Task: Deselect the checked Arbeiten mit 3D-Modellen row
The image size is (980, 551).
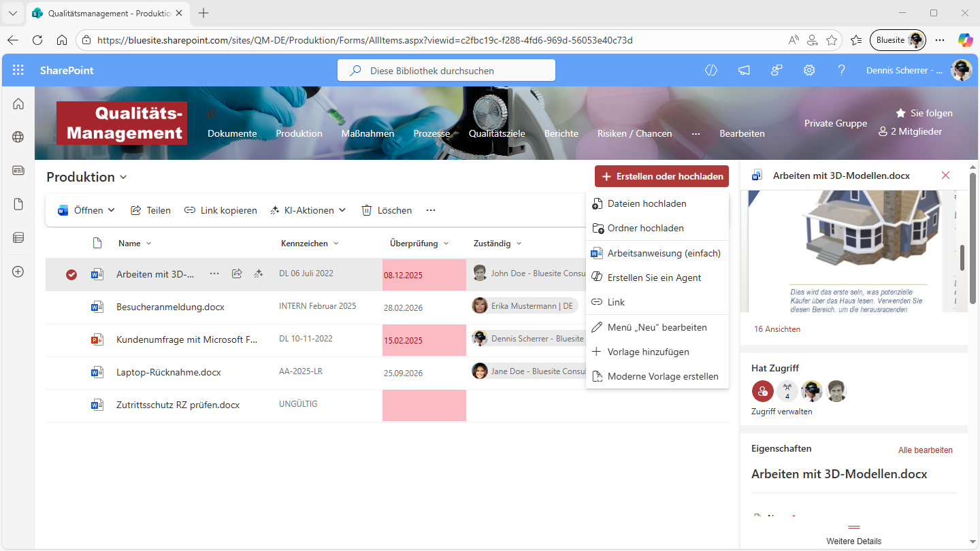Action: (71, 274)
